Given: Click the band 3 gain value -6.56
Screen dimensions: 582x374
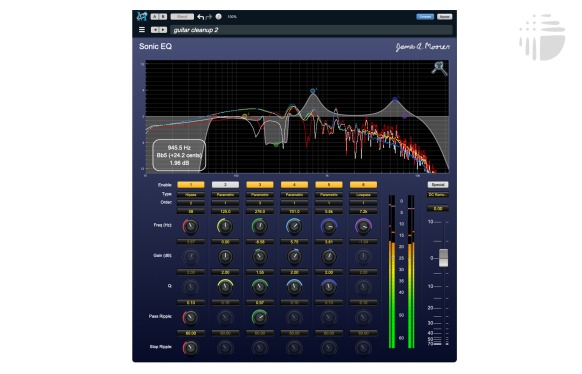Looking at the screenshot, I should (260, 242).
